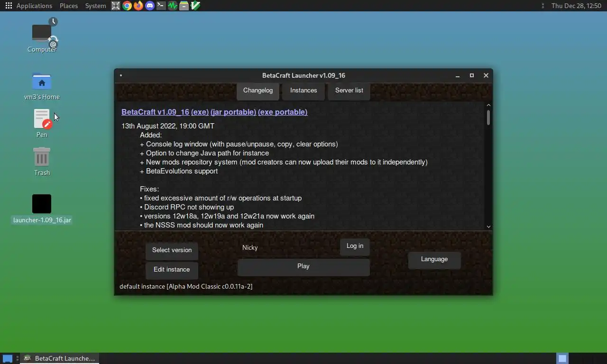This screenshot has height=364, width=607.
Task: Click the 'New mods repository system' line
Action: click(x=284, y=162)
